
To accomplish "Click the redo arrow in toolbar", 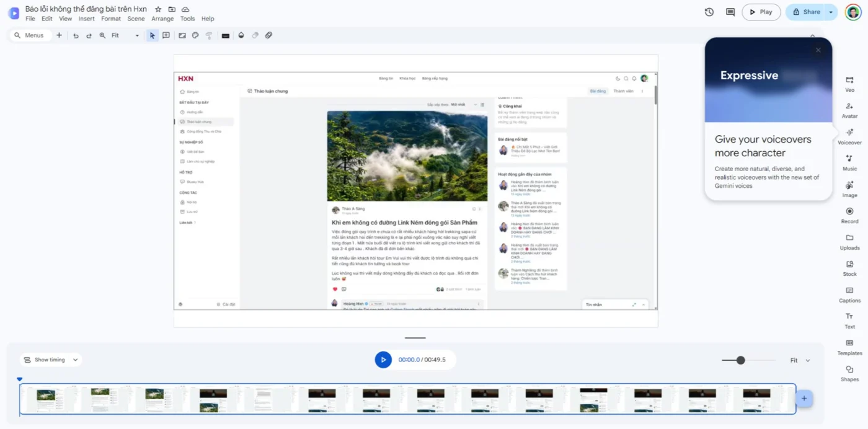I will coord(89,35).
